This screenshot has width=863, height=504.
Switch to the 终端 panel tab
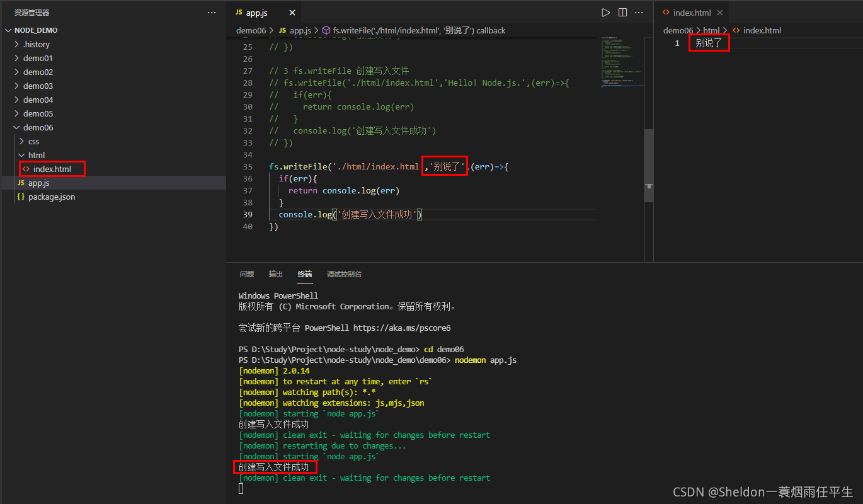coord(305,274)
